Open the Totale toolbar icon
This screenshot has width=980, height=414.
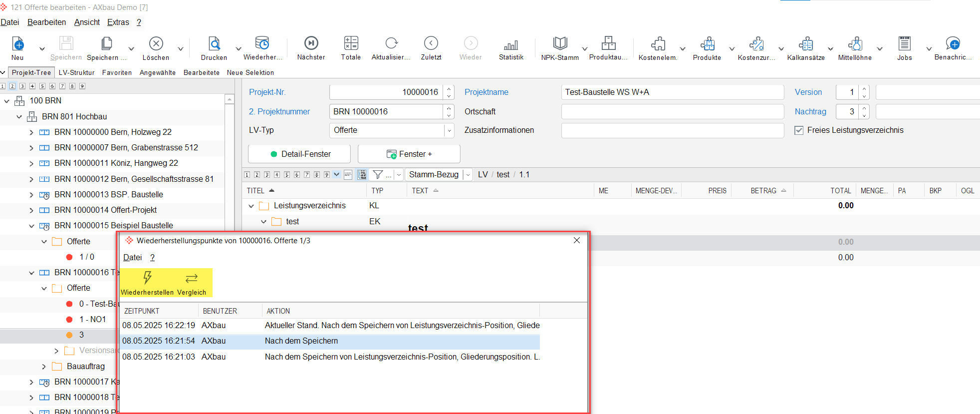click(351, 43)
